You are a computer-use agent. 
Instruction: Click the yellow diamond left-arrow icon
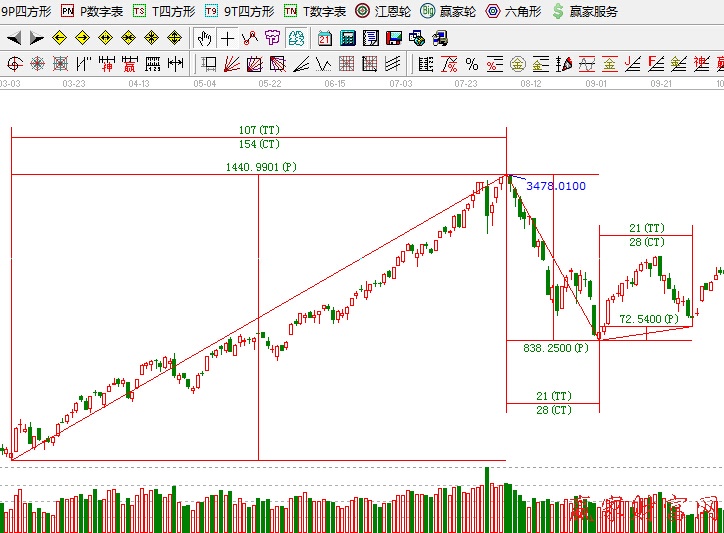pos(59,38)
